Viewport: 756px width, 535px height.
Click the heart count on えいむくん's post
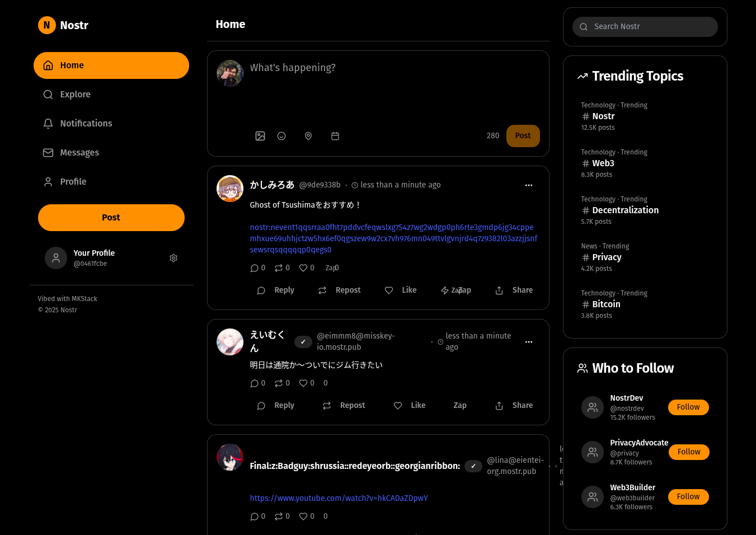pos(307,383)
